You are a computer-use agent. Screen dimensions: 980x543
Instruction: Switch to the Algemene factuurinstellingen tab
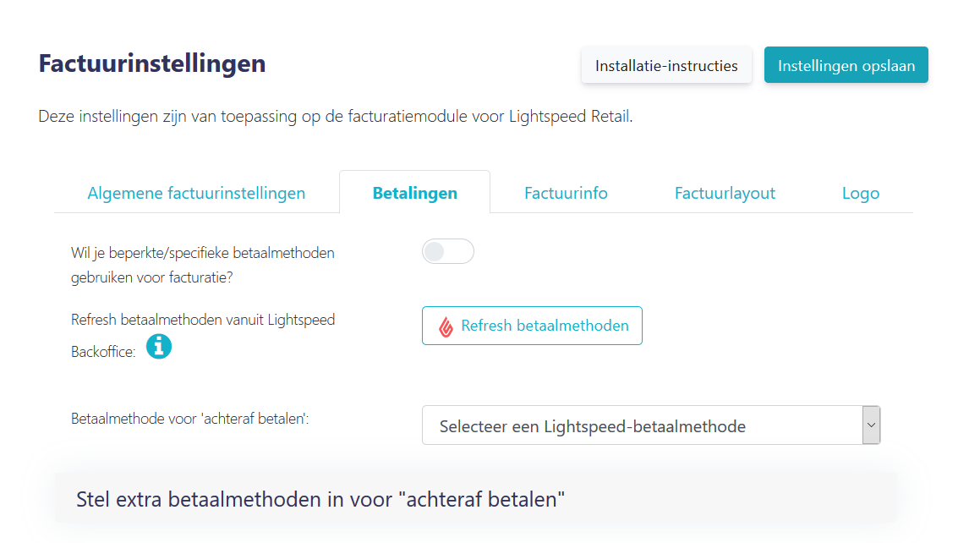(x=196, y=193)
